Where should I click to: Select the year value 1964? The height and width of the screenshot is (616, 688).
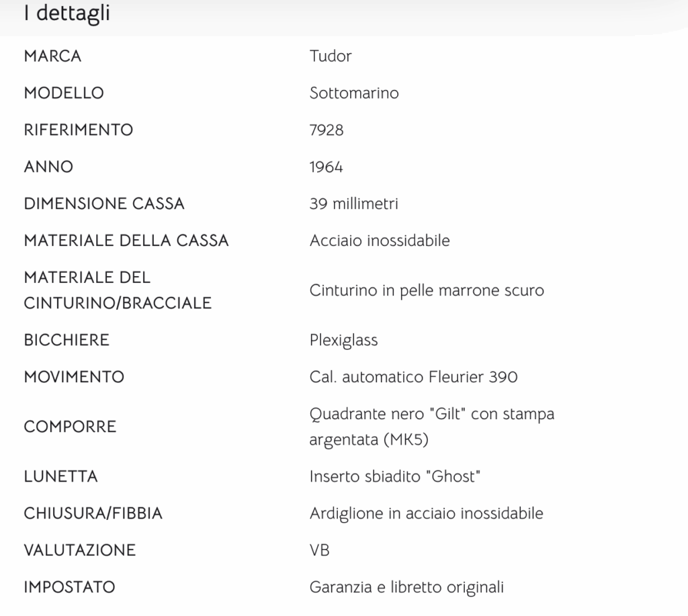point(326,167)
